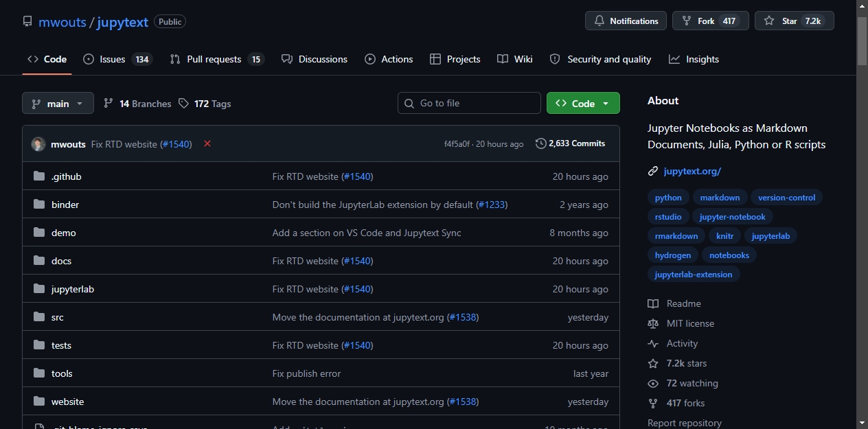The height and width of the screenshot is (429, 868).
Task: Select the hydrogen topic tag
Action: tap(673, 255)
